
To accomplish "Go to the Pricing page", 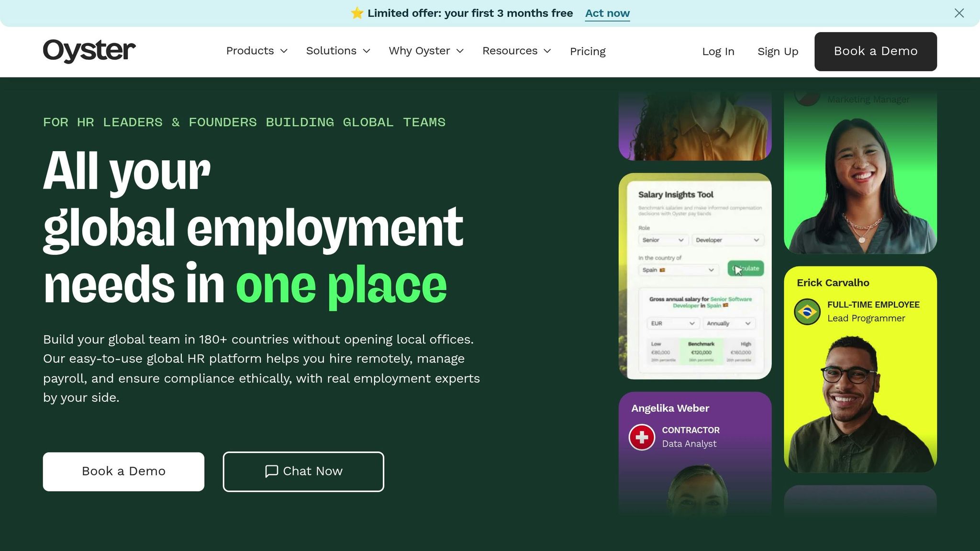I will [x=588, y=51].
